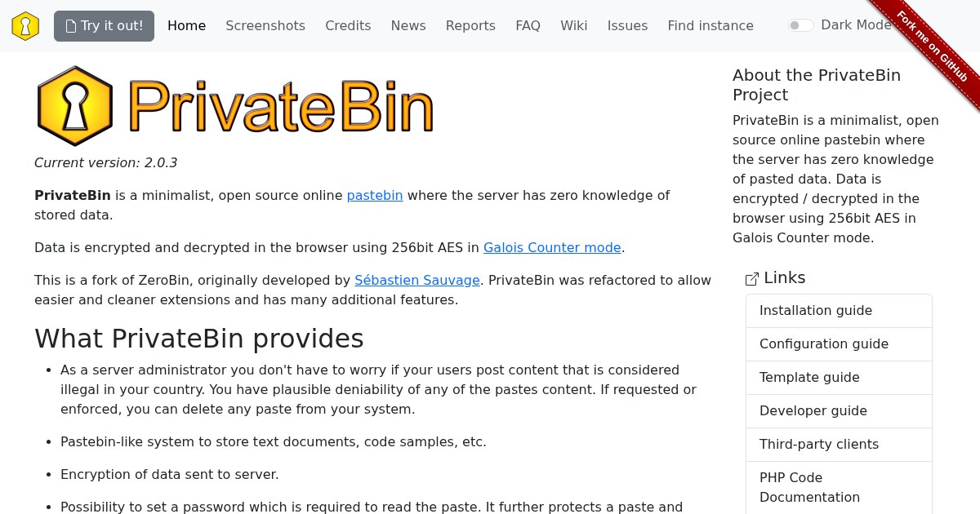Click the 'Current version: 2.0.3' text
The image size is (980, 514).
106,163
